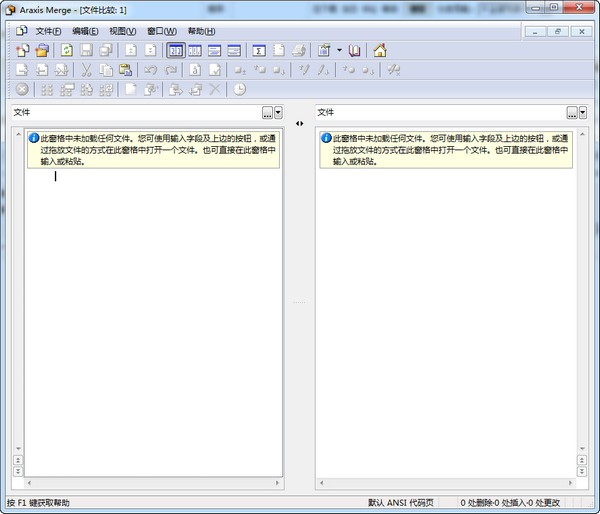Image resolution: width=600 pixels, height=514 pixels.
Task: Click the scissors cut icon
Action: (x=86, y=70)
